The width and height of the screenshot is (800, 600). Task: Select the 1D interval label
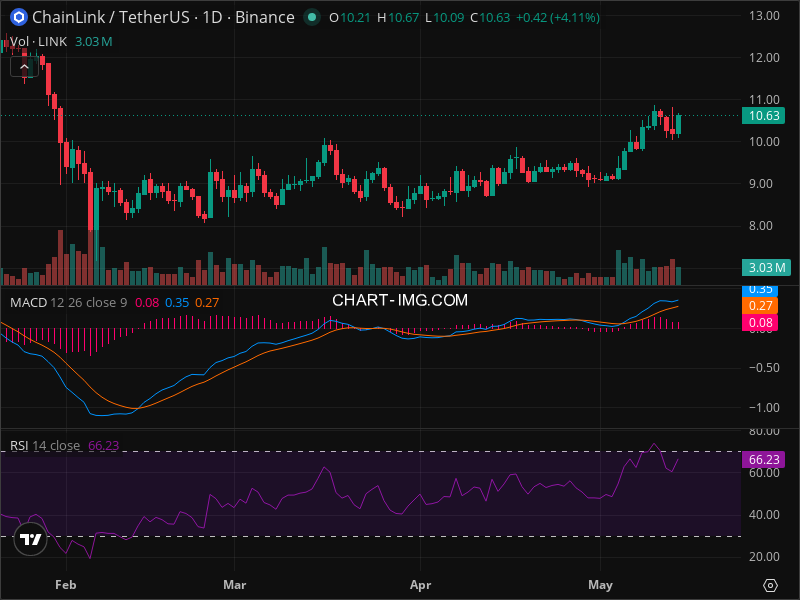click(212, 17)
